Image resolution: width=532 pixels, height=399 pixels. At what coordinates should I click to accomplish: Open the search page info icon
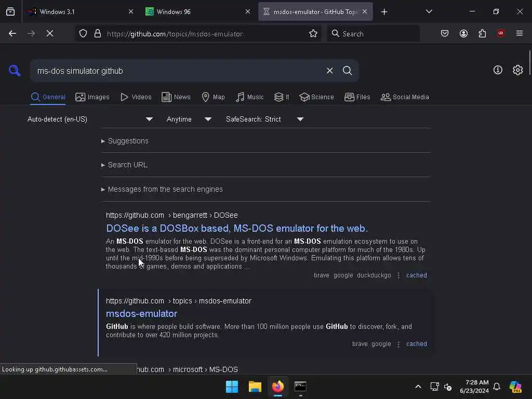click(x=498, y=70)
